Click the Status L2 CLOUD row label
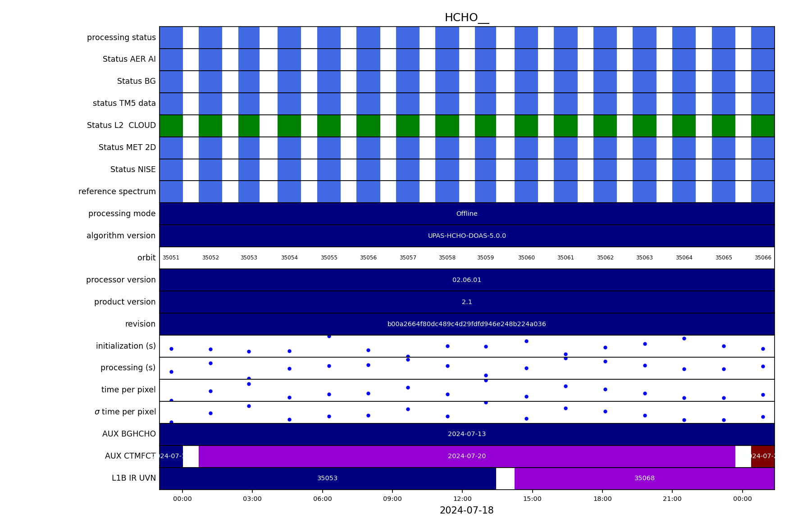Screen dimensions: 798x532 click(121, 125)
